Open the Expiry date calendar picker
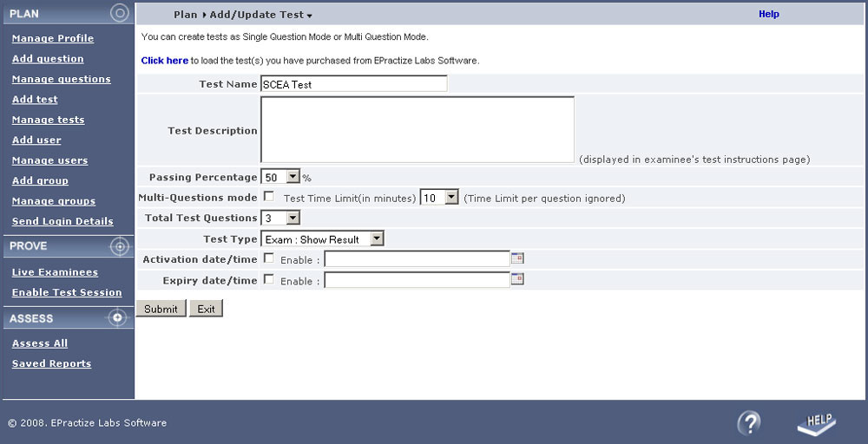Viewport: 868px width, 444px height. 517,279
